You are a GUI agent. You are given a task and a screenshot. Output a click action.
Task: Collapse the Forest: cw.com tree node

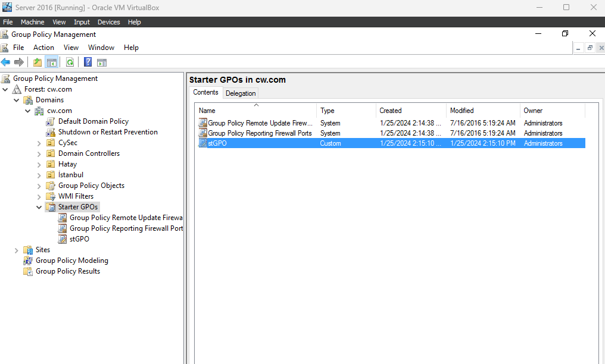(5, 89)
